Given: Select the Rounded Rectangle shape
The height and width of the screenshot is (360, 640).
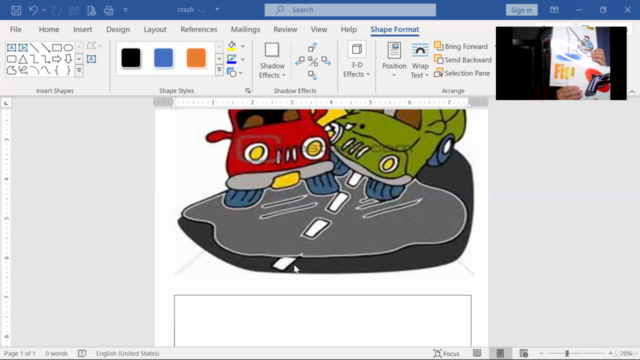Looking at the screenshot, I should coord(11,59).
